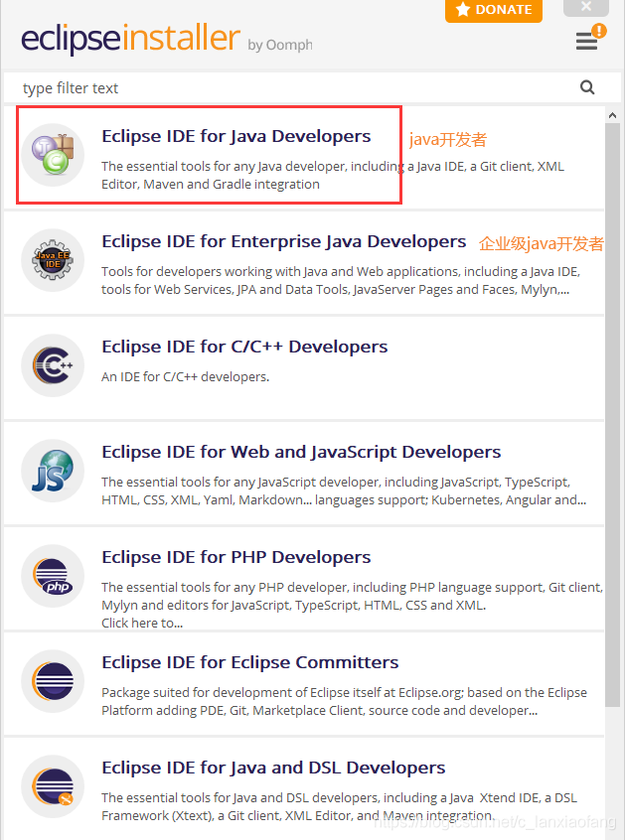625x840 pixels.
Task: Click the scrollbar up arrow
Action: click(x=613, y=115)
